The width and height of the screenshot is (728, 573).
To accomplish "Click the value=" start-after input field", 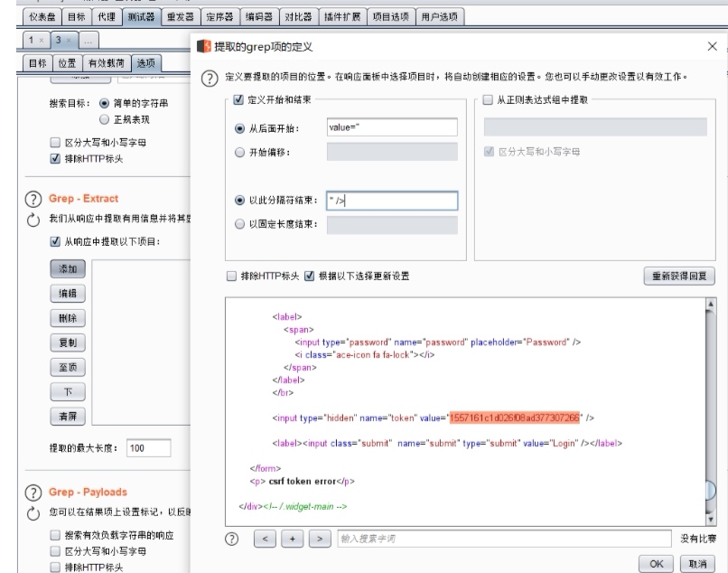I will pyautogui.click(x=392, y=127).
